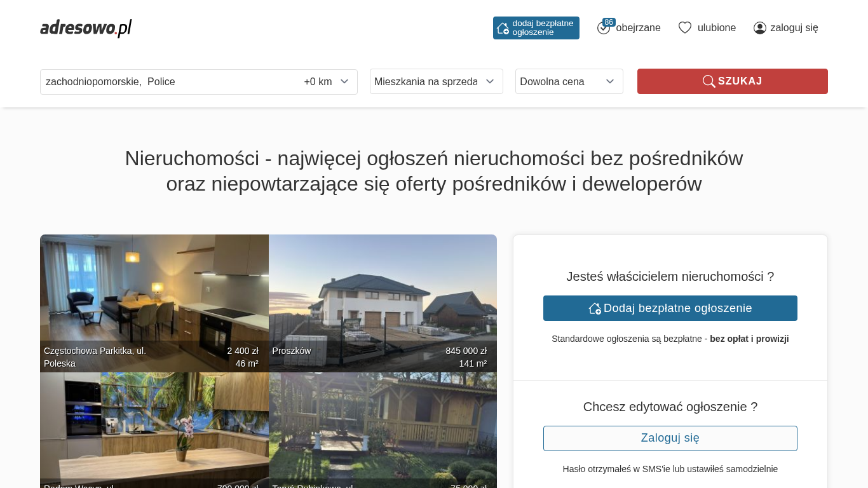Click the location field with zachodniopomorskie, Police
The width and height of the screenshot is (868, 488).
pos(165,82)
